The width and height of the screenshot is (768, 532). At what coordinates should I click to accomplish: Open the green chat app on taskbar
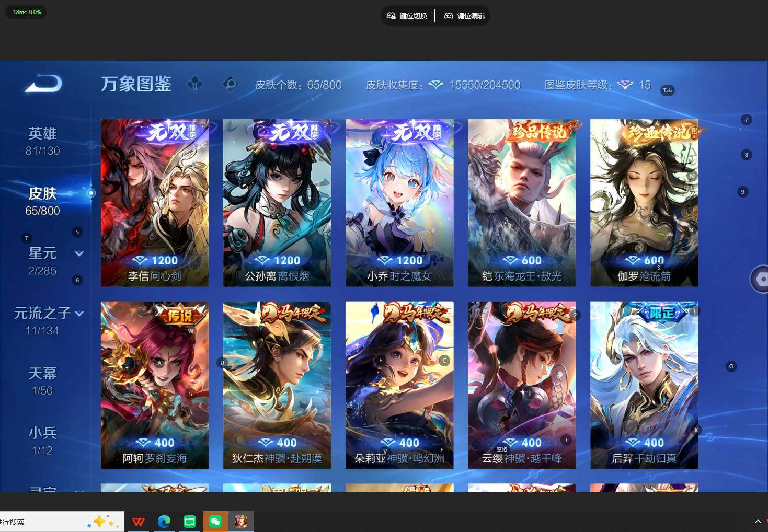click(190, 522)
